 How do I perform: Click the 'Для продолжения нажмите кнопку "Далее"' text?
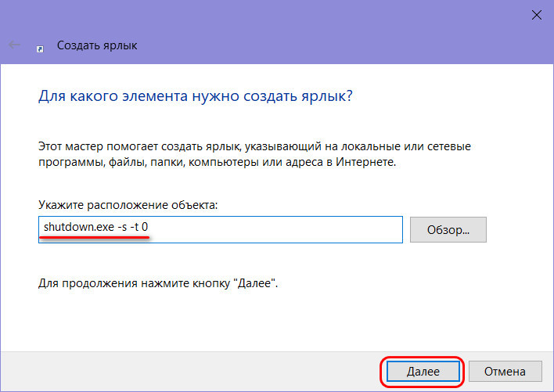pos(158,283)
